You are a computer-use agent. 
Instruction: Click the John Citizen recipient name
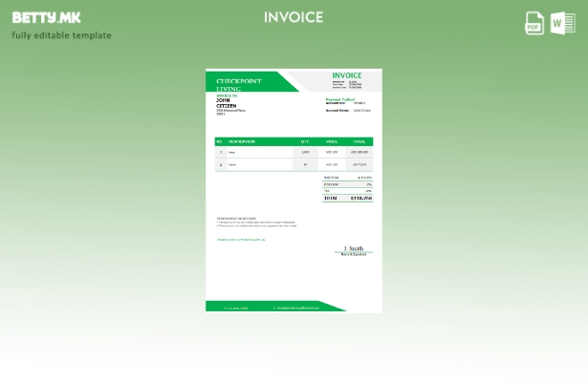tap(226, 103)
